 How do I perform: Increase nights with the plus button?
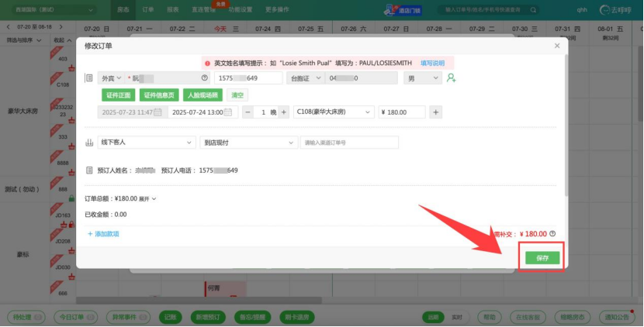283,112
